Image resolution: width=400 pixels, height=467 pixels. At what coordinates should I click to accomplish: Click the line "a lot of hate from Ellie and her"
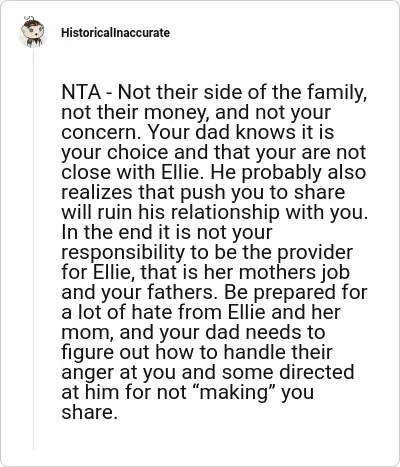pyautogui.click(x=201, y=312)
